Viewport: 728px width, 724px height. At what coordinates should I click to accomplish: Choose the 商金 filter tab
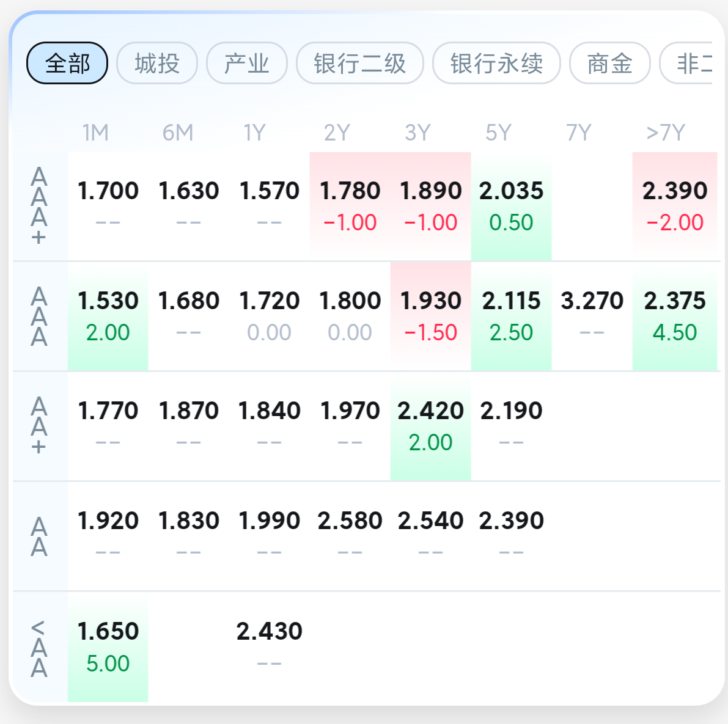click(609, 63)
